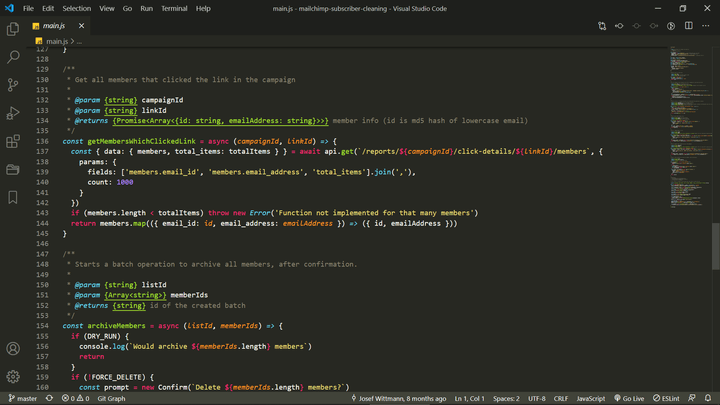The image size is (720, 405).
Task: Click the getMembersWhichClickedLink function name
Action: (141, 141)
